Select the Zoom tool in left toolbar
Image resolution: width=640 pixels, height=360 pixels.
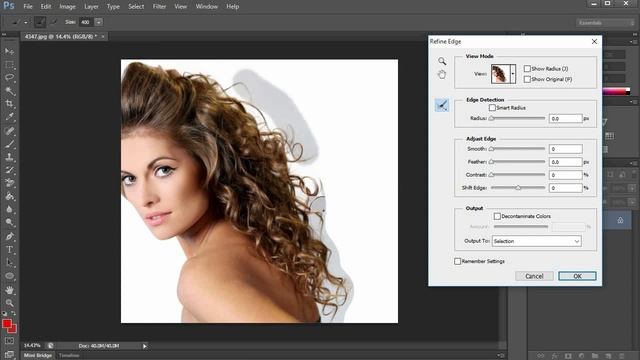pos(9,303)
